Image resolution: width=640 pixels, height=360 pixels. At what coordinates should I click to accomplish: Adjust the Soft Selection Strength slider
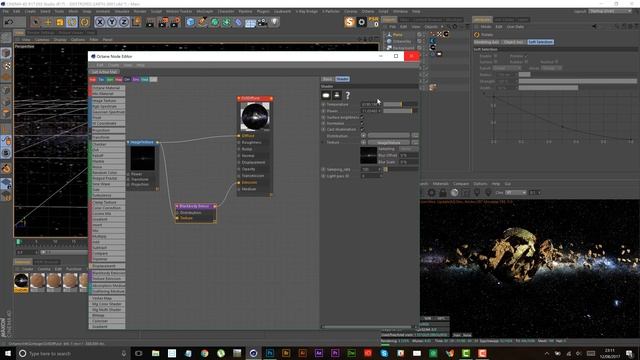578,81
